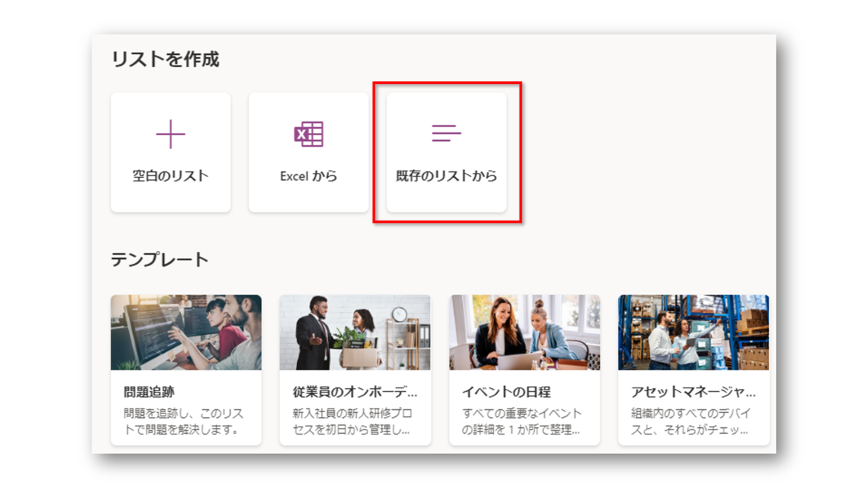Click description starting 新入社員の新人研修プロ
Viewport: 868px width, 488px height.
coord(353,421)
